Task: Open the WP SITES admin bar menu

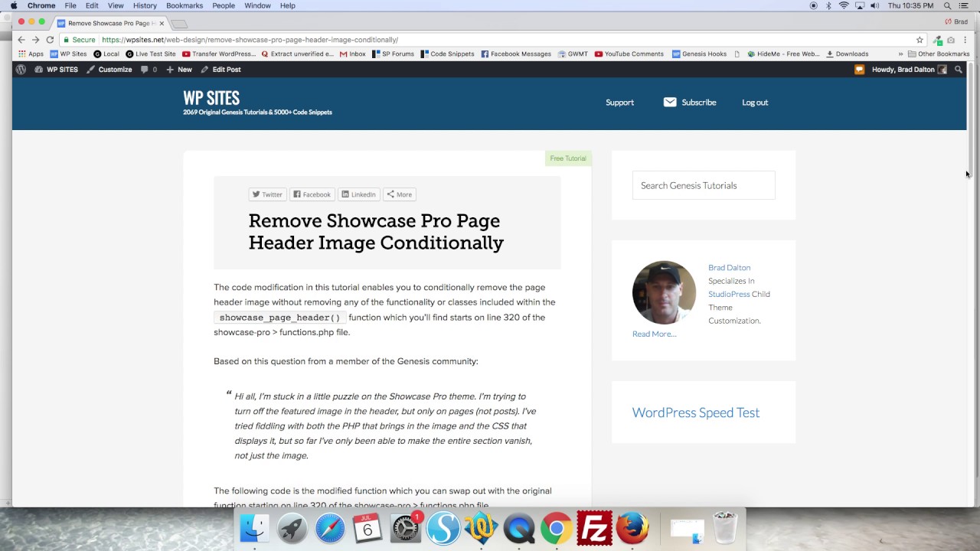Action: 56,70
